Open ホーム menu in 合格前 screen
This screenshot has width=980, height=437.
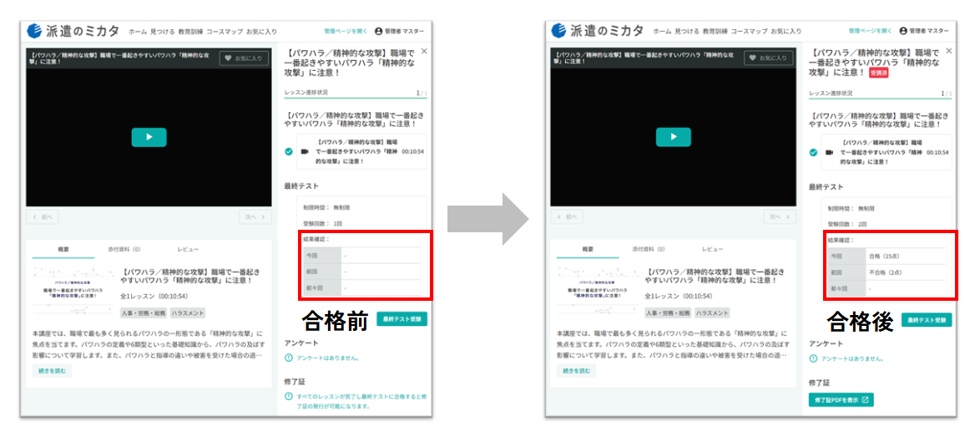(x=137, y=31)
